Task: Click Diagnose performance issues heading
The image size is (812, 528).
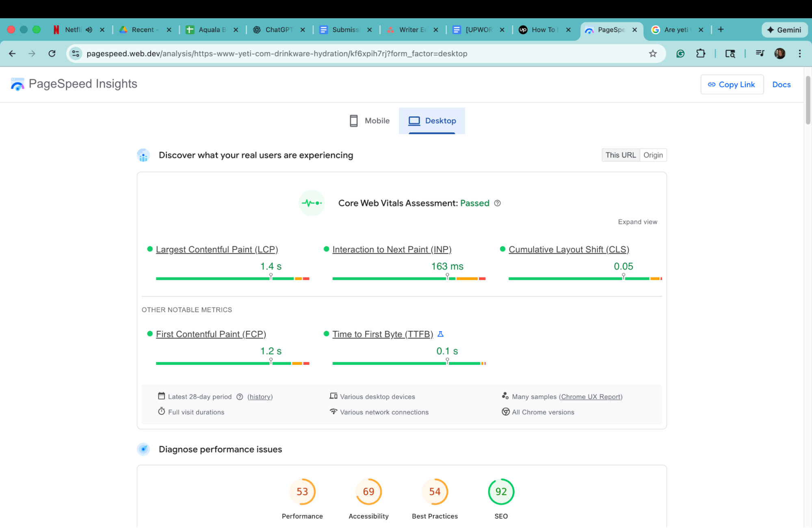Action: tap(220, 449)
